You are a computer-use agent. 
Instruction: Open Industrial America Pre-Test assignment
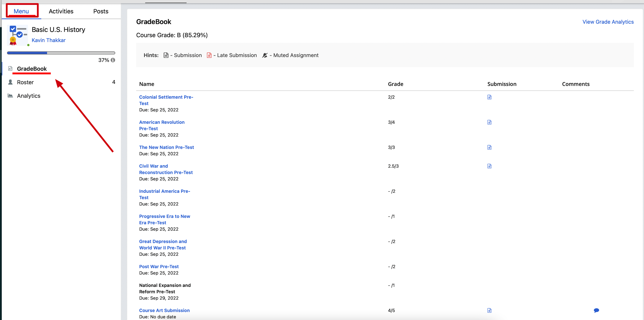coord(164,194)
